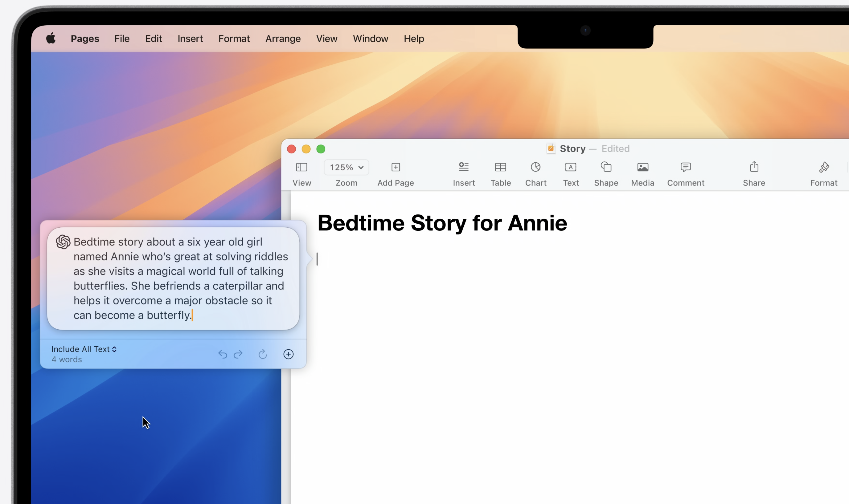Click the Bedtime Story for Annie heading
This screenshot has width=849, height=504.
point(442,223)
